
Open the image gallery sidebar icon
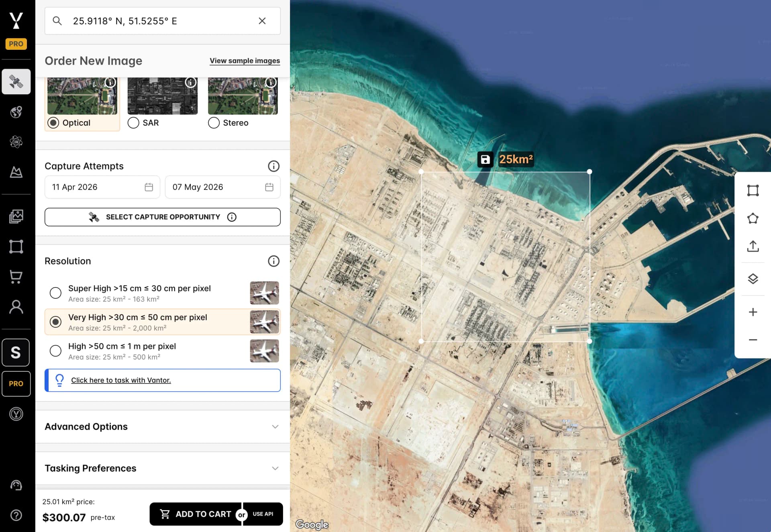pos(16,216)
